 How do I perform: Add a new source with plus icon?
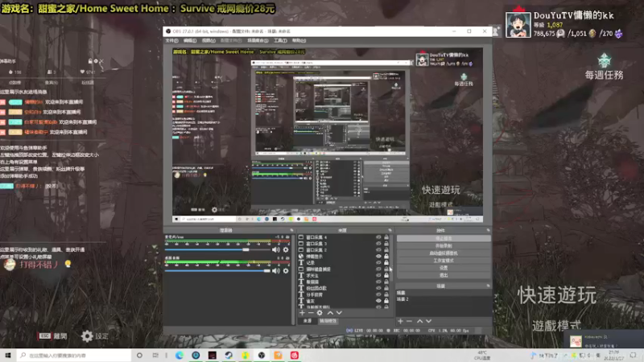point(303,313)
